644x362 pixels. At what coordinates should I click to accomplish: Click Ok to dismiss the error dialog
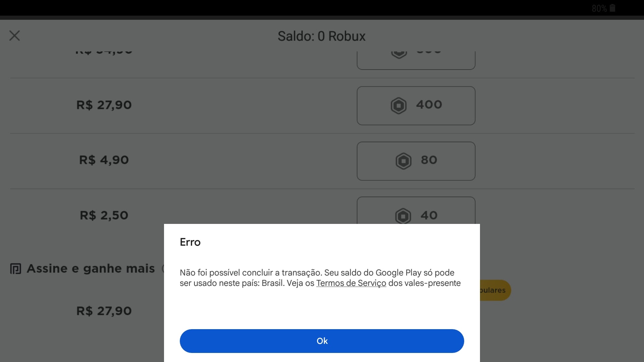click(322, 341)
